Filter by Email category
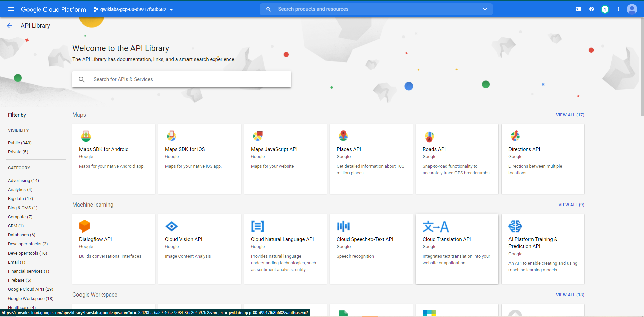The height and width of the screenshot is (317, 644). 17,262
